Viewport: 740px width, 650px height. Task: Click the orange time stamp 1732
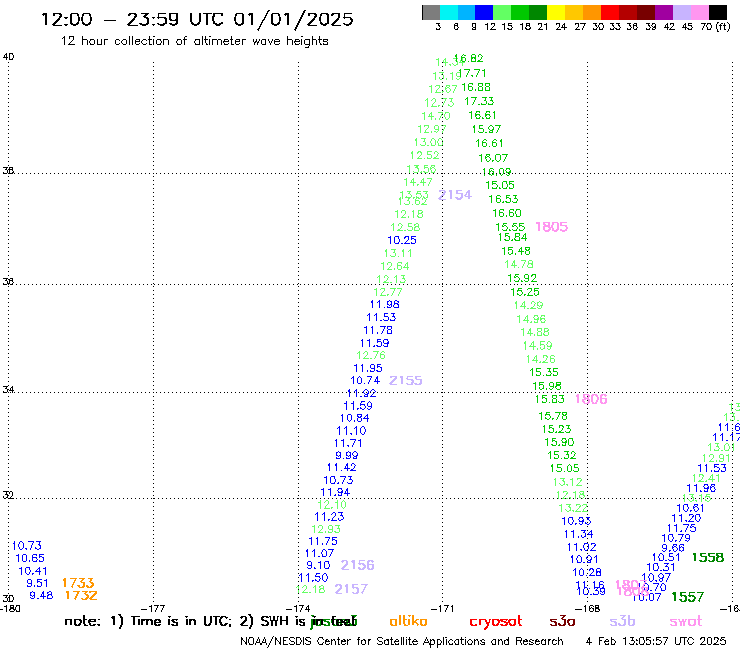tap(81, 596)
